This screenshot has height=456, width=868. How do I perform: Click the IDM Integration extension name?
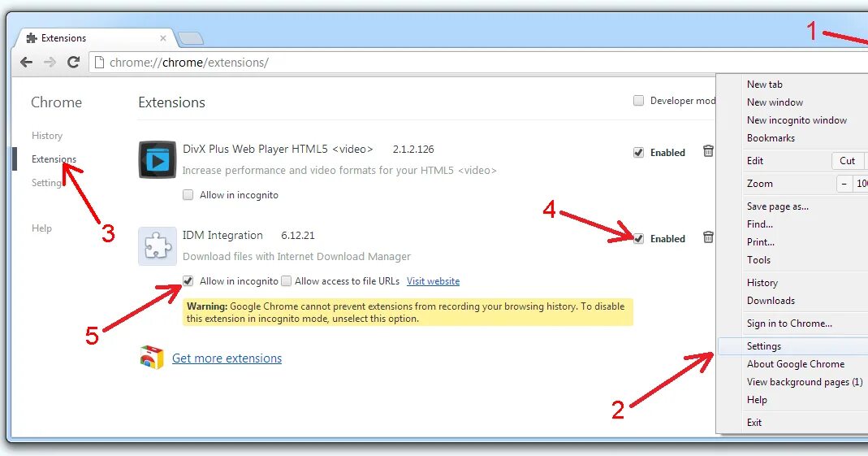pos(222,235)
